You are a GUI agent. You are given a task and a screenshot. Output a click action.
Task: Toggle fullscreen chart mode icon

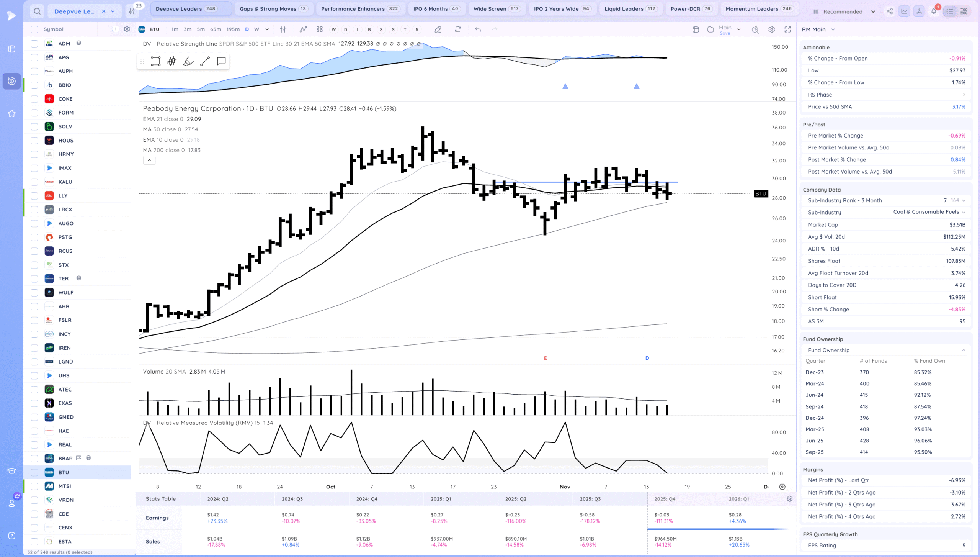(787, 29)
